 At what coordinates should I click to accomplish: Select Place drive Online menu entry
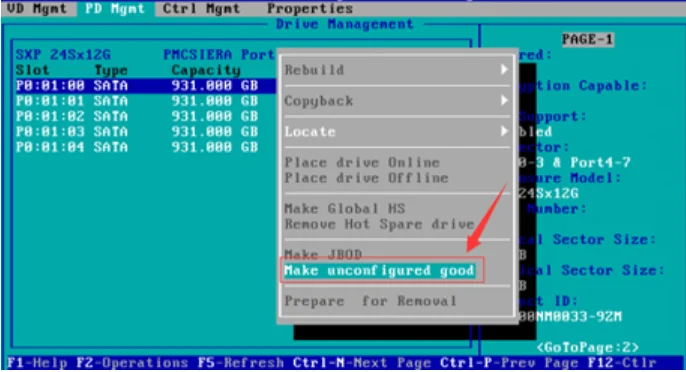pos(362,162)
